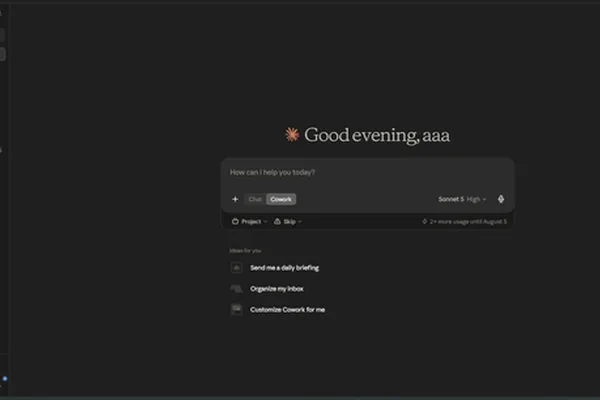Choose Send me a daily briefing
Image resolution: width=600 pixels, height=400 pixels.
[284, 268]
